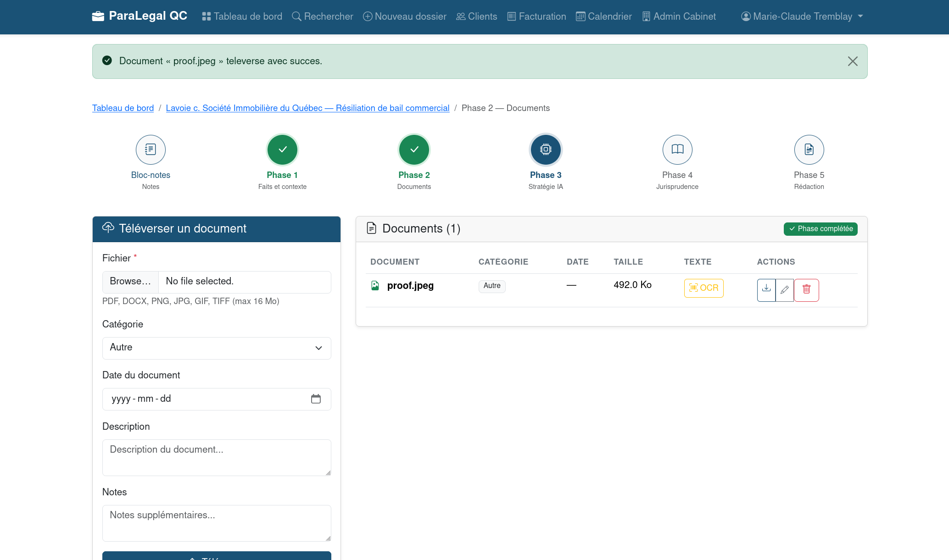
Task: Click the Phase 1 green checkmark circle
Action: click(282, 150)
